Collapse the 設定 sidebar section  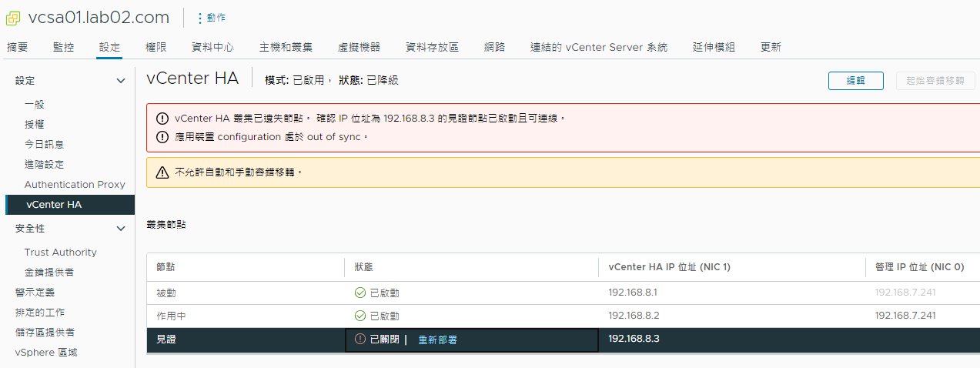click(x=120, y=81)
